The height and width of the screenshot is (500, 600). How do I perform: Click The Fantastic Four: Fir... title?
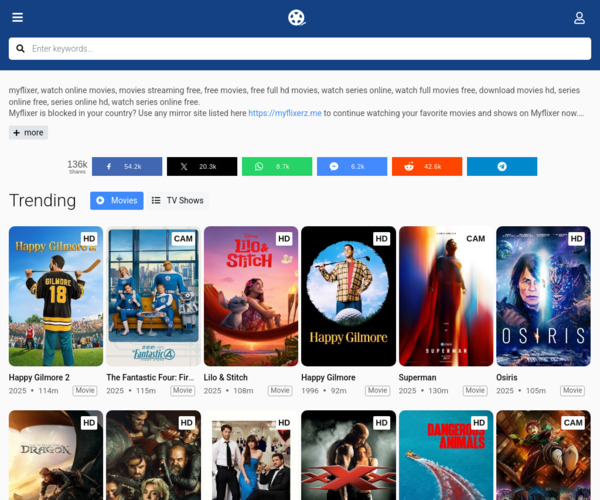pyautogui.click(x=150, y=378)
